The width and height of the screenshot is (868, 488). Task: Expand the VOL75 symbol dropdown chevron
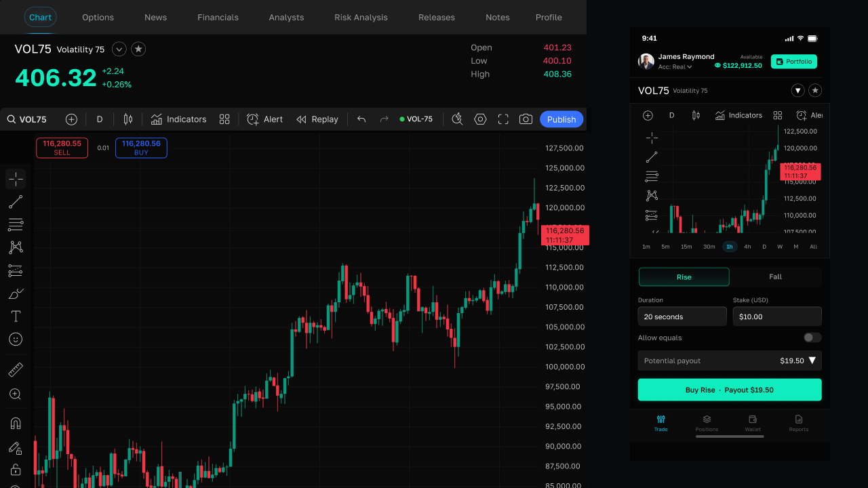pos(119,49)
